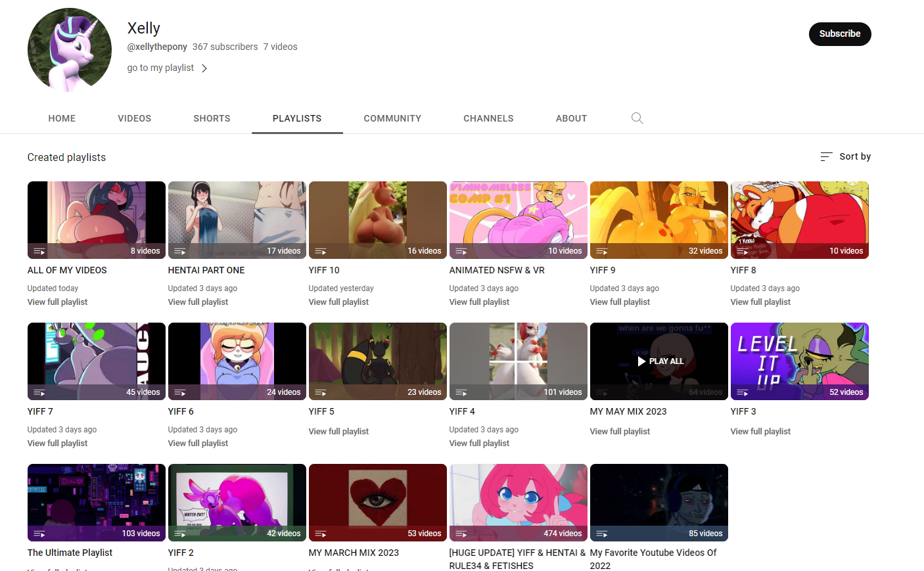Screen dimensions: 924x571
Task: Click the channel search magnifier icon
Action: pos(637,118)
